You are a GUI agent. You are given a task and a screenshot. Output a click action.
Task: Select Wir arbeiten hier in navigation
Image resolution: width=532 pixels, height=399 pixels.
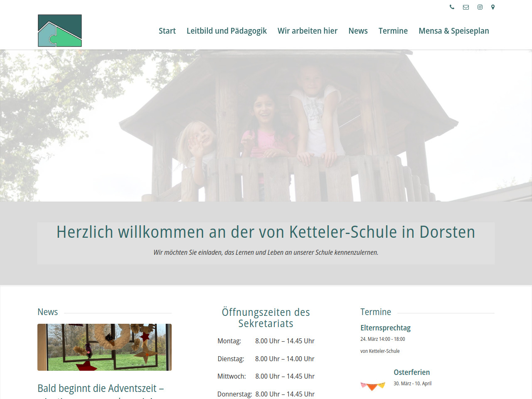(308, 31)
